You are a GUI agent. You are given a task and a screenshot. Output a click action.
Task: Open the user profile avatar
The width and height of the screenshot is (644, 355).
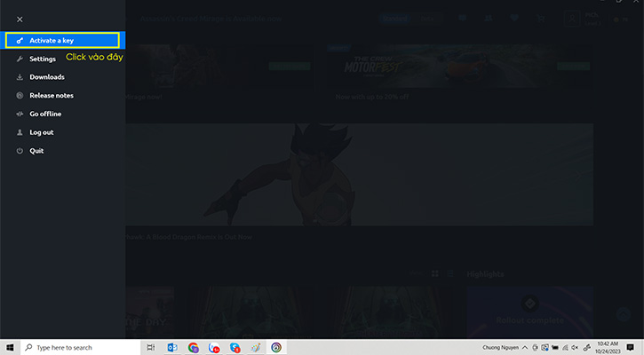[572, 19]
